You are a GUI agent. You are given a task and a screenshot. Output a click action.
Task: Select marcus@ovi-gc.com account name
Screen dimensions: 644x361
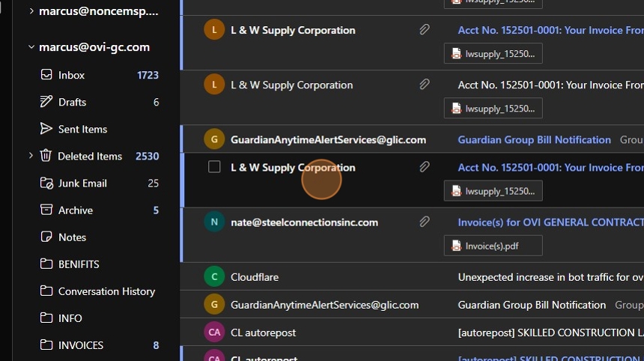(94, 47)
